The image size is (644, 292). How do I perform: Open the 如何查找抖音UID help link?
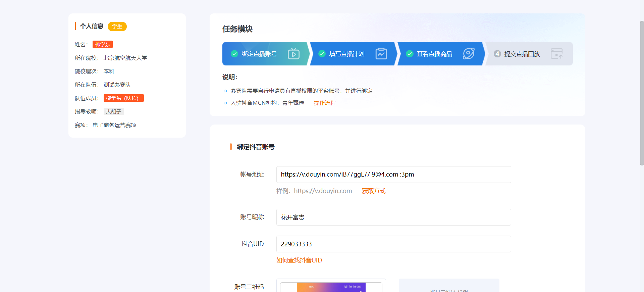299,260
